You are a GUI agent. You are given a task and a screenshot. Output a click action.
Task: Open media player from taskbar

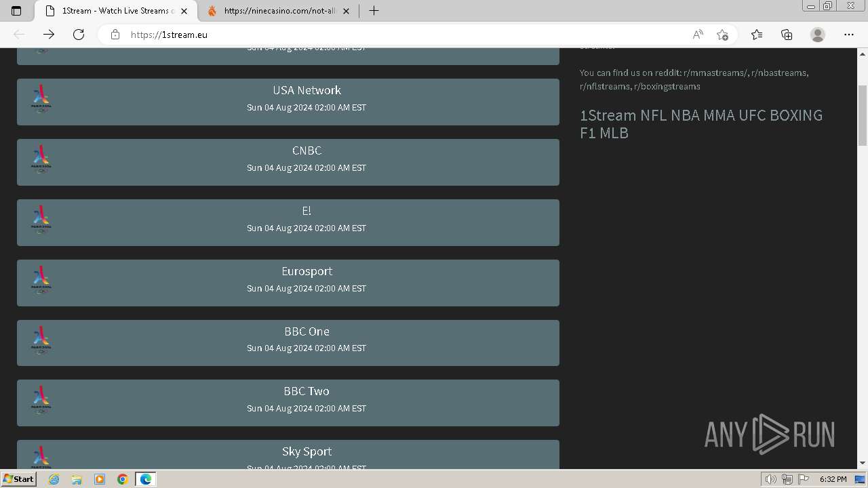click(x=100, y=479)
